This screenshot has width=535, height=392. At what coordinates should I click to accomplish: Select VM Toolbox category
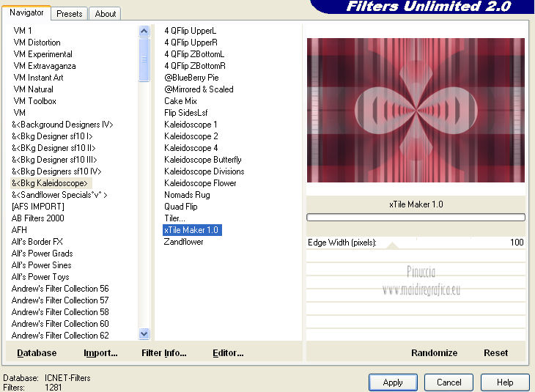pos(34,101)
